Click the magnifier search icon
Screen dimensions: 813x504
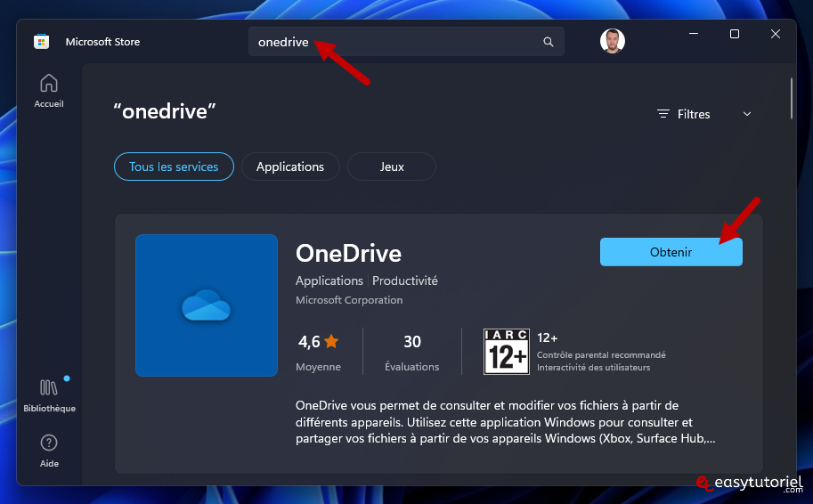(548, 42)
